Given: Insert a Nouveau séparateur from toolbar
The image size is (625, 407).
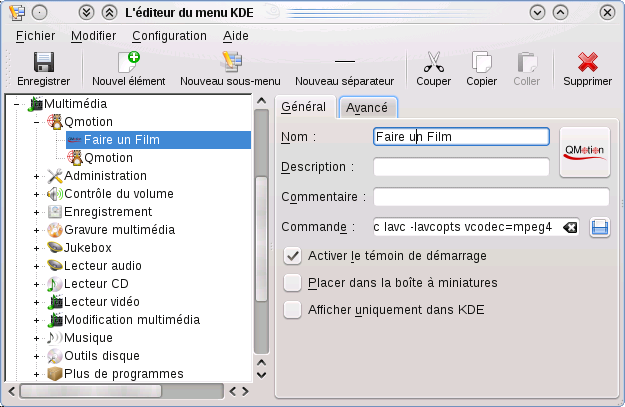Looking at the screenshot, I should point(344,68).
